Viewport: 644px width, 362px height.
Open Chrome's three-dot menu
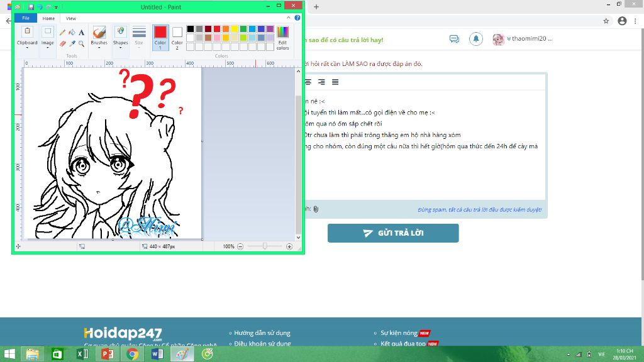636,21
